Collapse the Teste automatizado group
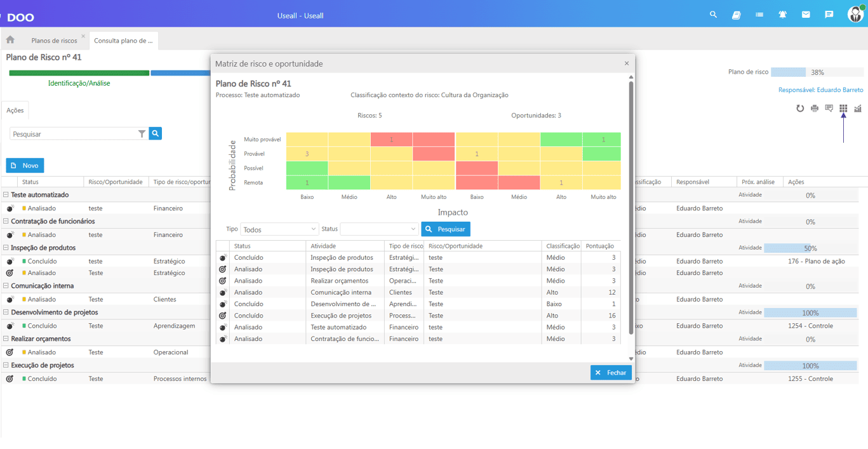The height and width of the screenshot is (449, 868). coord(6,195)
